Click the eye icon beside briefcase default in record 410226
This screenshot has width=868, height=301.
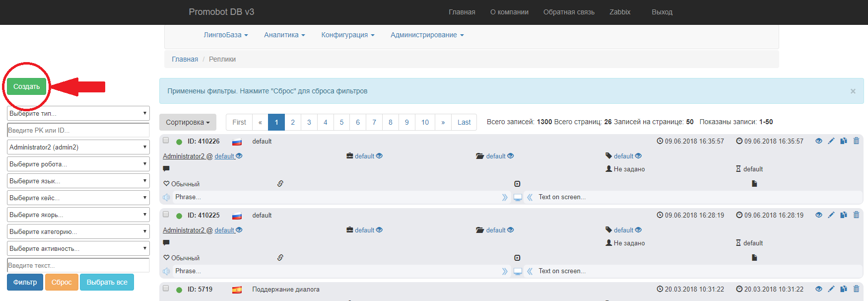click(379, 156)
